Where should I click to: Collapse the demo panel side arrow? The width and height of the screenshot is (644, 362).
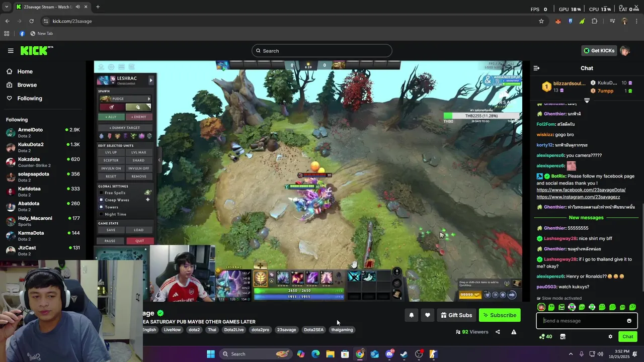click(159, 160)
